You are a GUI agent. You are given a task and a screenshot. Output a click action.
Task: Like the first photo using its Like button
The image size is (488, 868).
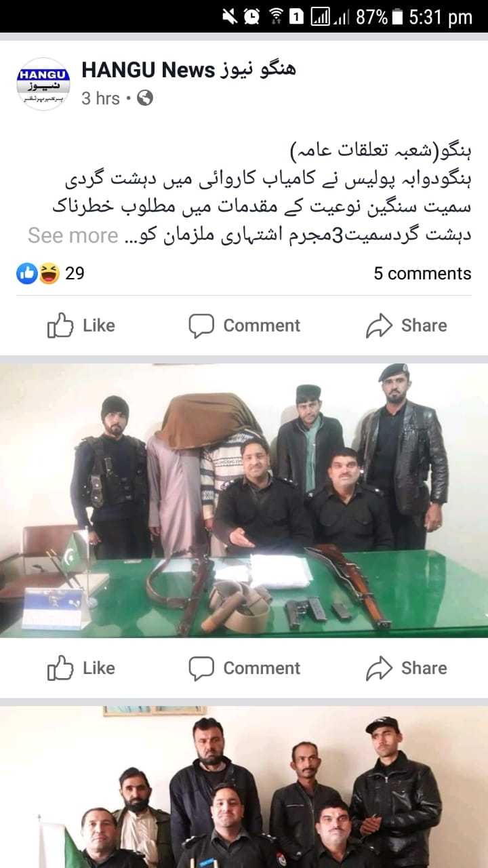81,668
